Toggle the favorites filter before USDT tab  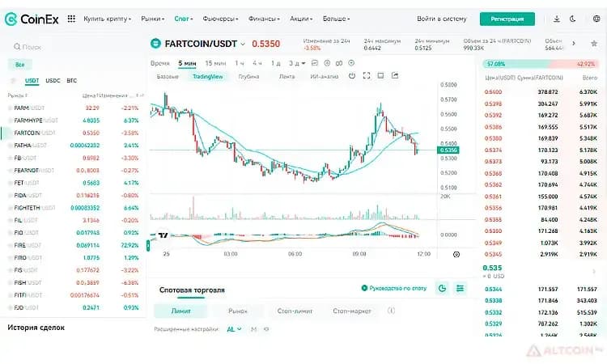coord(14,80)
